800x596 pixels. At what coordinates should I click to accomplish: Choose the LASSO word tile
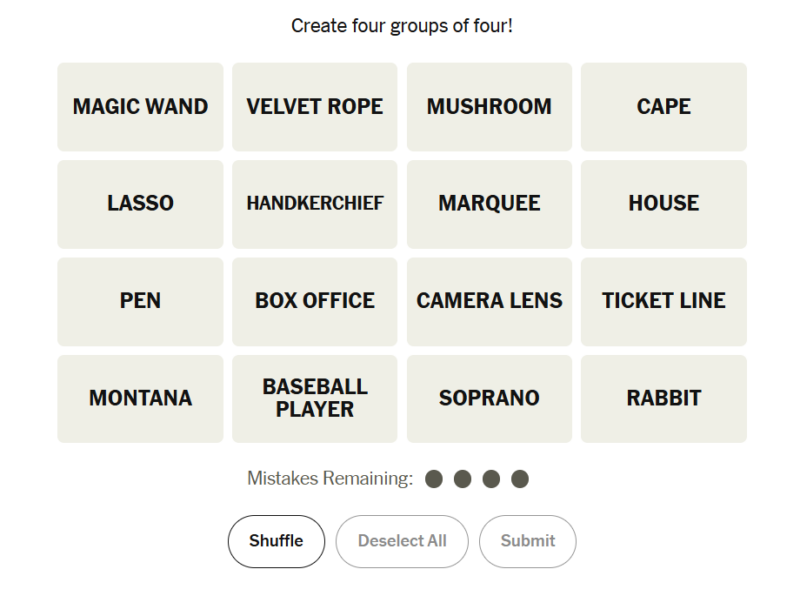pyautogui.click(x=140, y=204)
